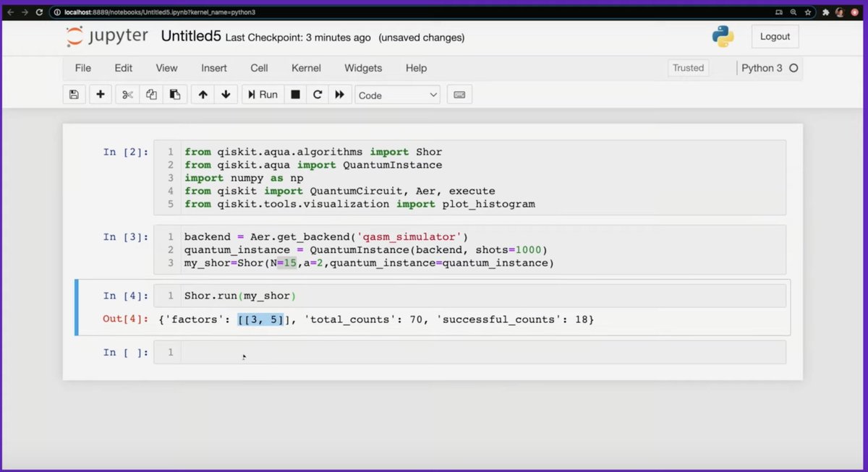Open the Cell menu

(x=259, y=68)
